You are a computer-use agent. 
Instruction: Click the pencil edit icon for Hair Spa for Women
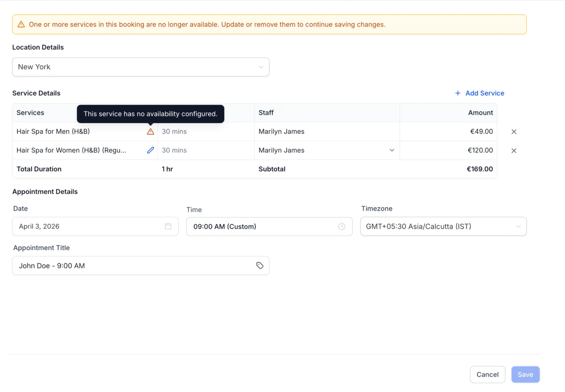(x=150, y=150)
